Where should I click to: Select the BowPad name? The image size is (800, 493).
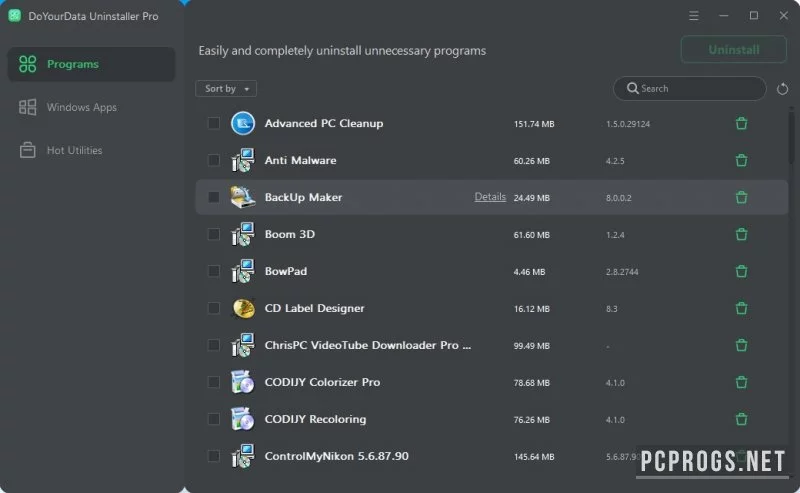click(x=286, y=271)
